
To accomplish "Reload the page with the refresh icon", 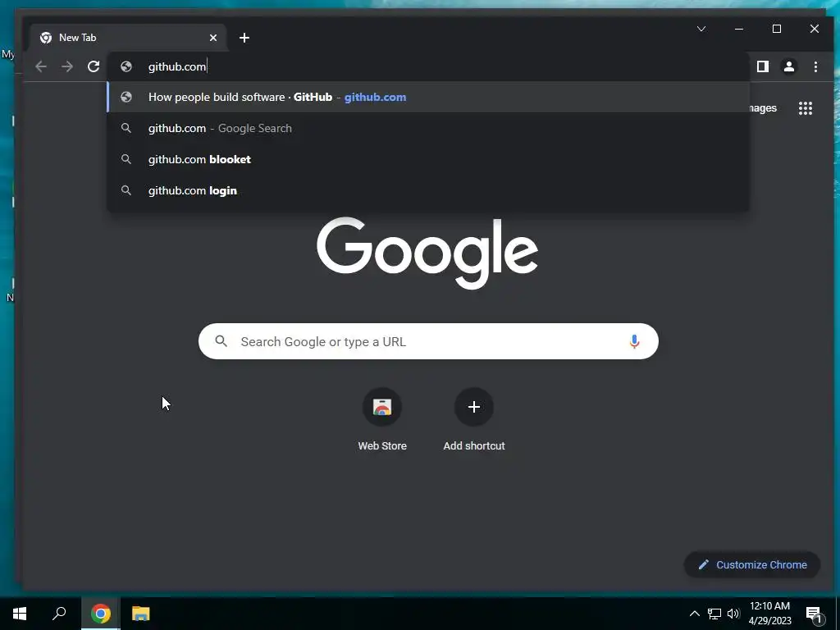I will click(94, 66).
